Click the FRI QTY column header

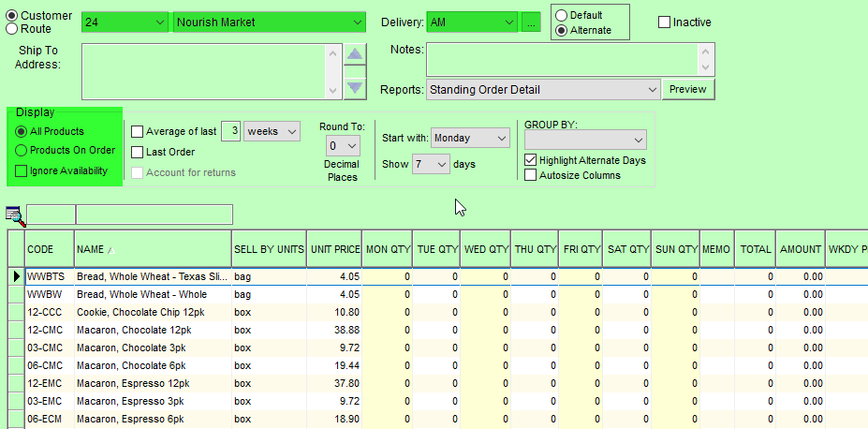tap(581, 249)
